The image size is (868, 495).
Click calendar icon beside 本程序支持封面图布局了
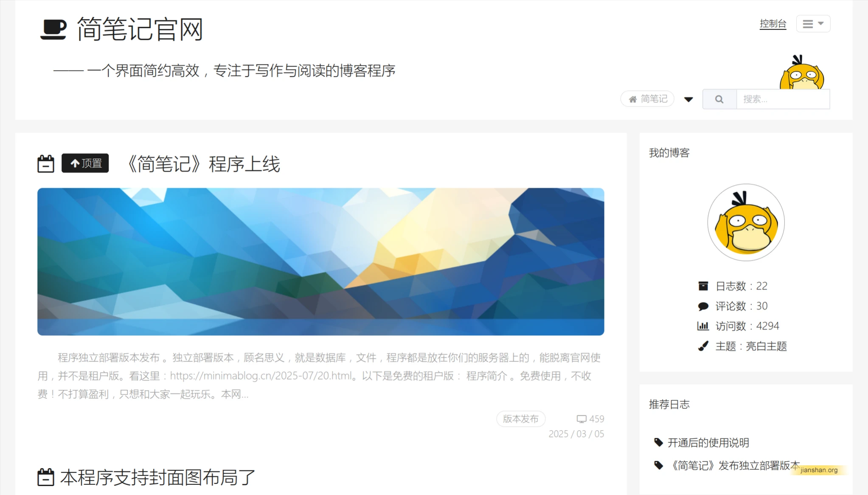46,477
